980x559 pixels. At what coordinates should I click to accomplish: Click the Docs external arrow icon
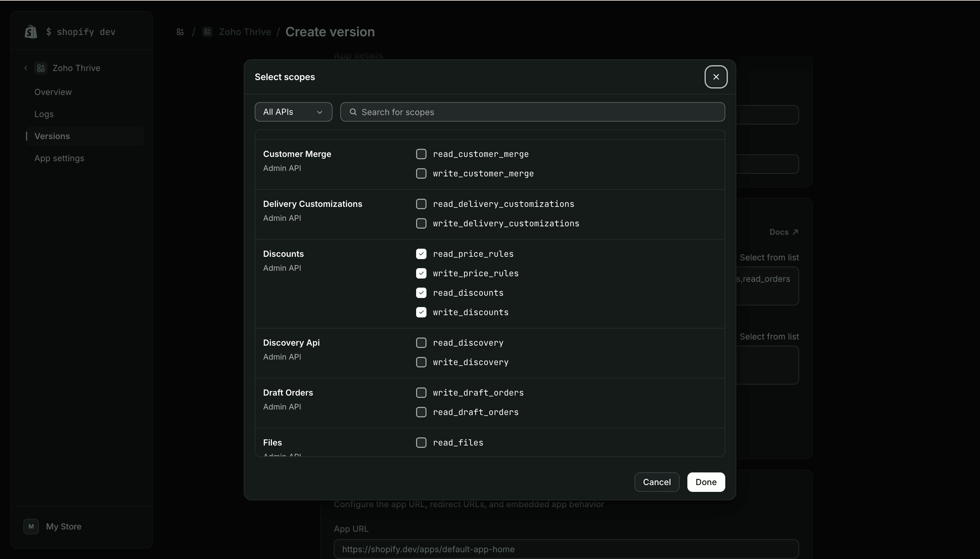pyautogui.click(x=795, y=232)
